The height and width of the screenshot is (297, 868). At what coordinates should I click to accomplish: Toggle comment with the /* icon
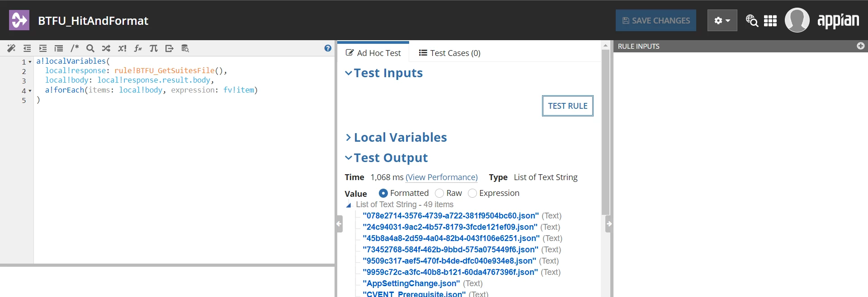[75, 48]
